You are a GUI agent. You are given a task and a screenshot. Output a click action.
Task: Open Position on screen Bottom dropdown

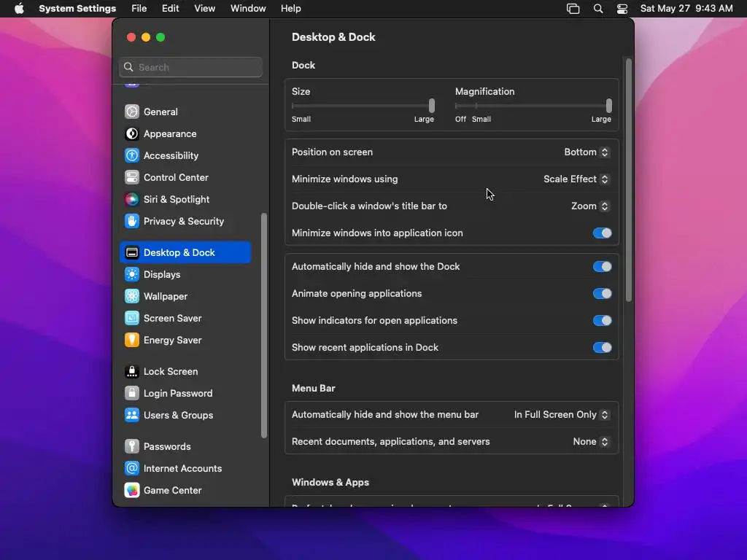click(587, 152)
